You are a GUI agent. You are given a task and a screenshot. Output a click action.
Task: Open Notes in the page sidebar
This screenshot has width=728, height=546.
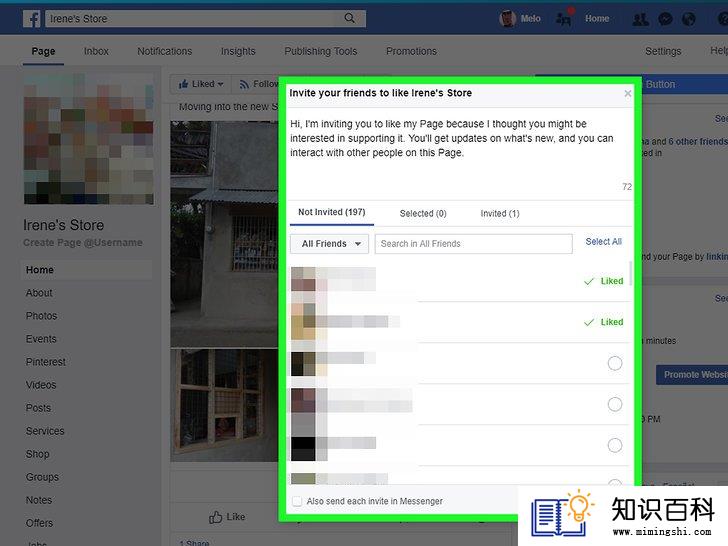[39, 500]
